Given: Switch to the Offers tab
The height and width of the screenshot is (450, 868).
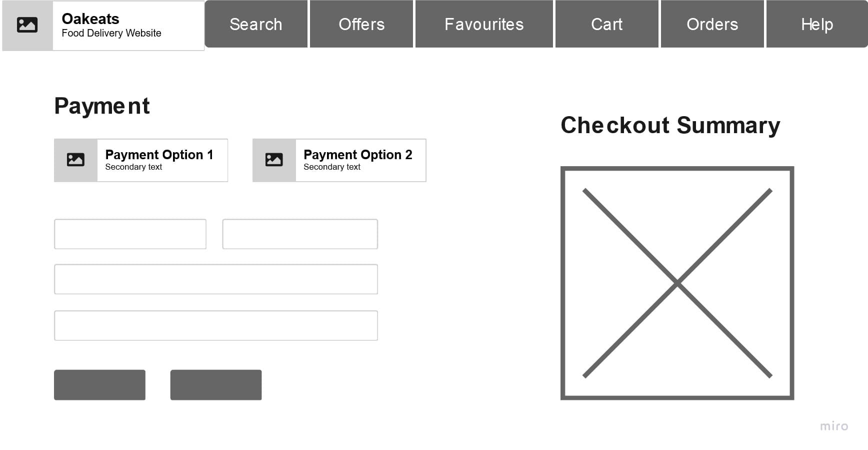Looking at the screenshot, I should click(361, 24).
